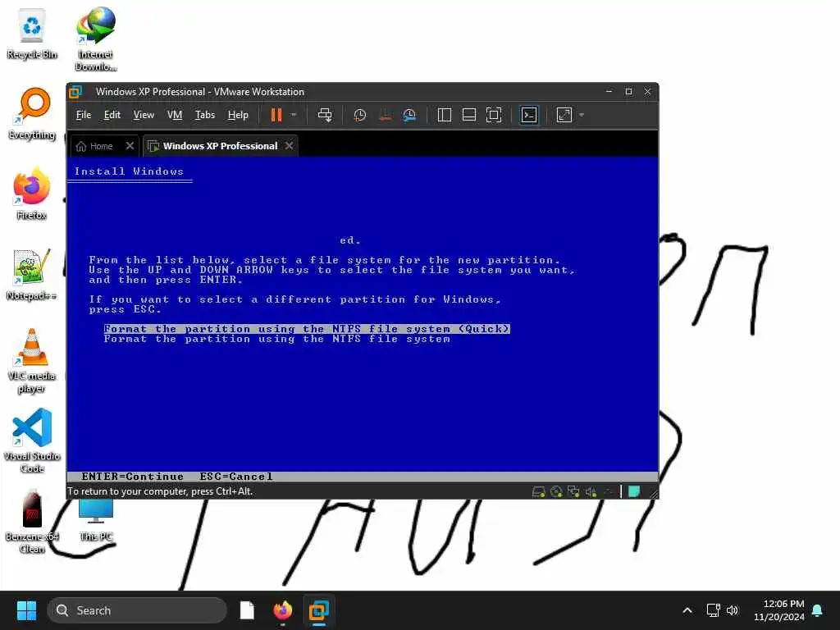Open Internet Download Manager desktop shortcut
The width and height of the screenshot is (840, 630).
pyautogui.click(x=96, y=39)
